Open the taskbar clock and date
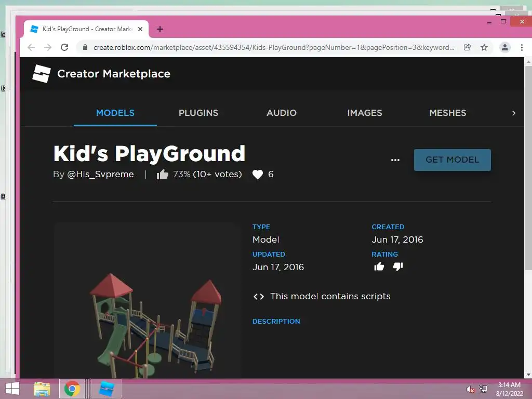Viewport: 532px width, 399px height. (x=509, y=389)
